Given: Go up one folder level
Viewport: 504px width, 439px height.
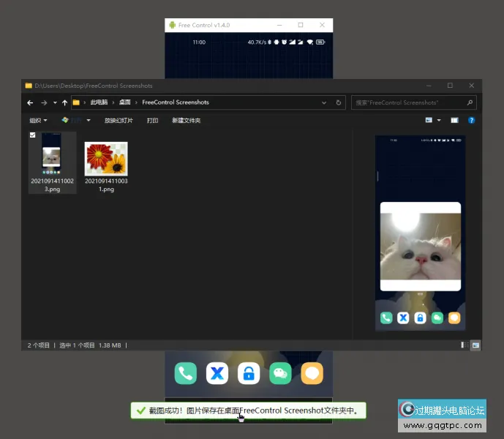Looking at the screenshot, I should [64, 102].
